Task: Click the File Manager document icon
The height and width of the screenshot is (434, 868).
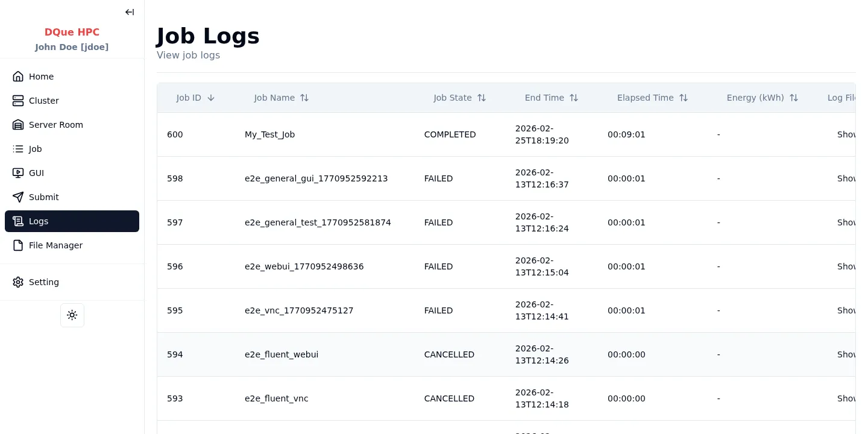Action: click(18, 245)
